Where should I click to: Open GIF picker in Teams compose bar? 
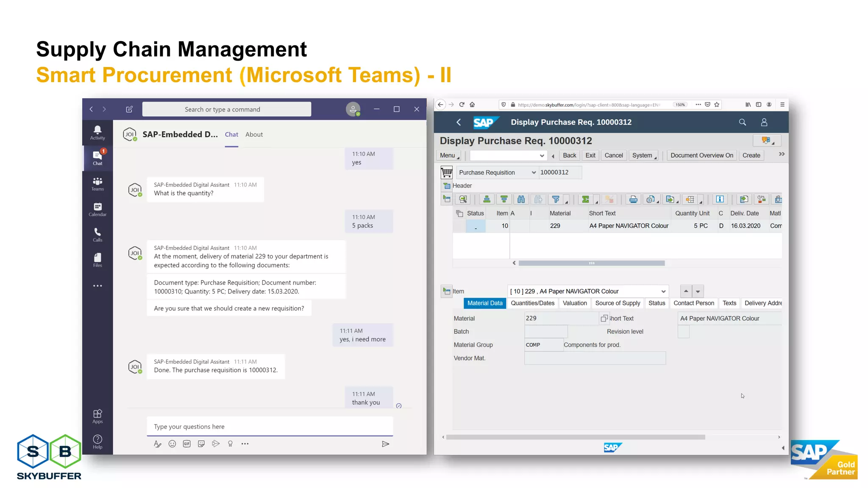click(x=186, y=444)
